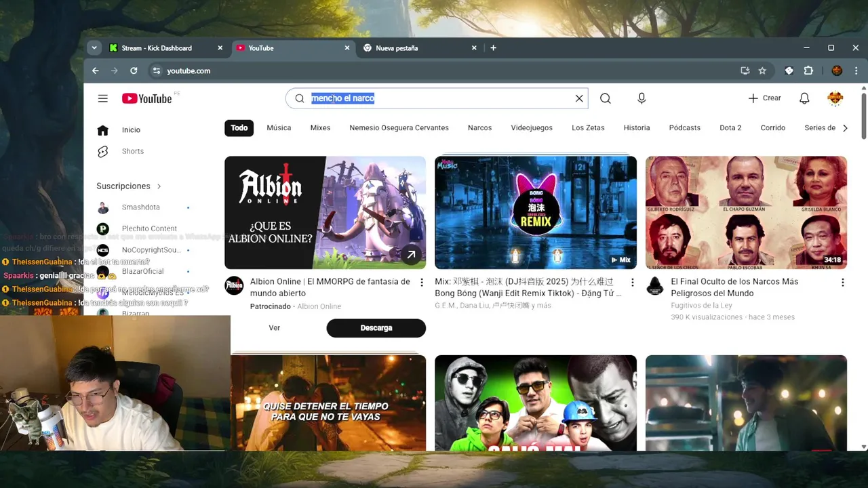The image size is (868, 488).
Task: View site information icon in address bar
Action: 157,70
